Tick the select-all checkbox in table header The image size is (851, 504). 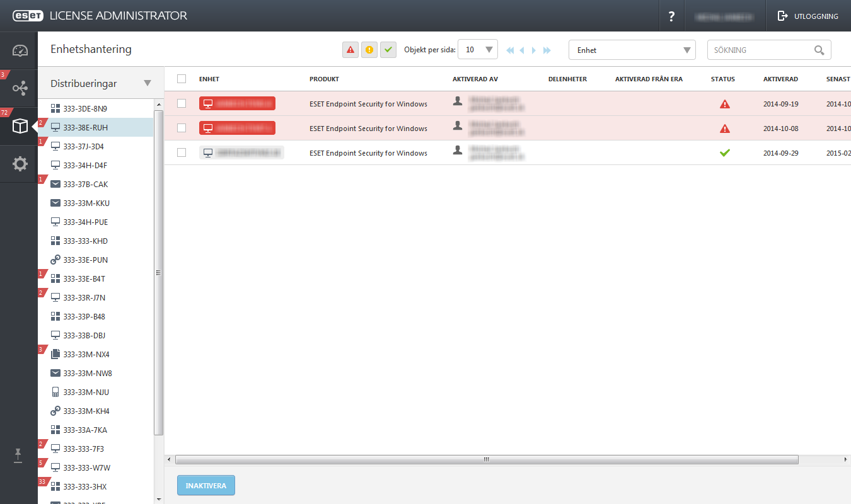click(x=182, y=79)
